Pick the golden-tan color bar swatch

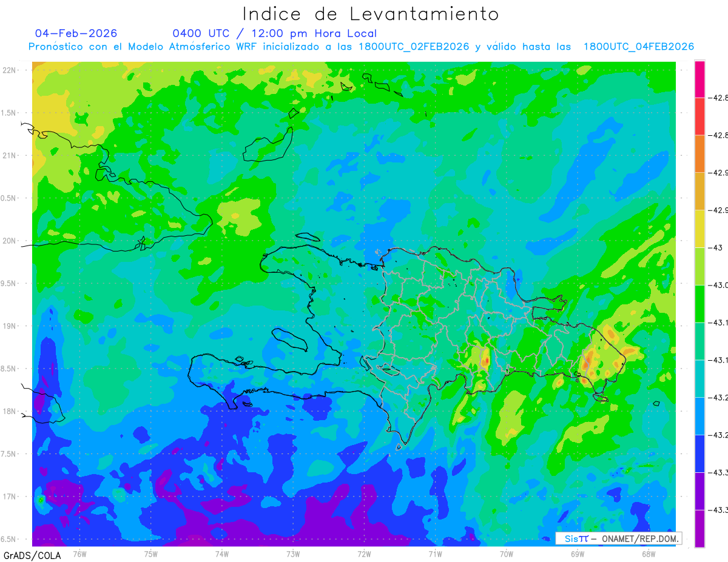tap(699, 191)
